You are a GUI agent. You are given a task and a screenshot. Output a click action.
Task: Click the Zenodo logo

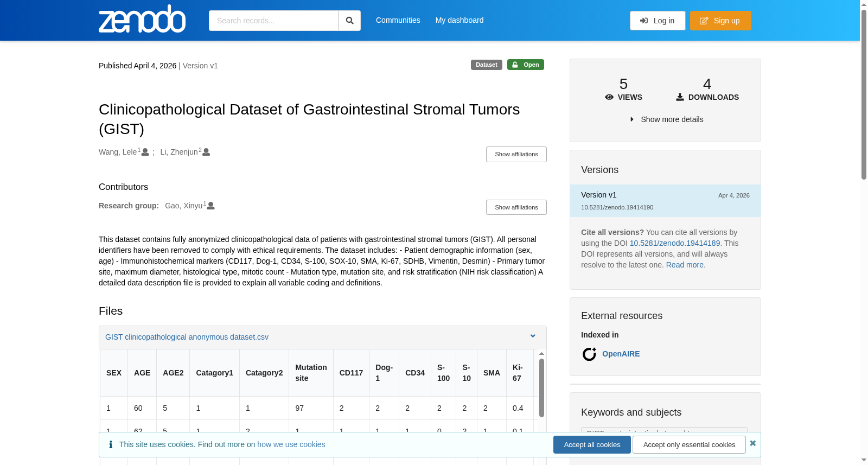(142, 19)
